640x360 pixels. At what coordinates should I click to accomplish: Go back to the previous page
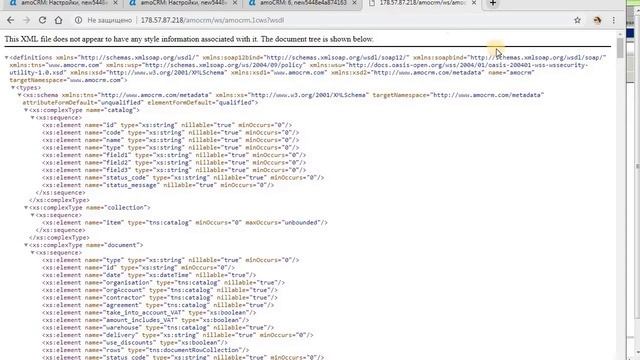point(11,20)
